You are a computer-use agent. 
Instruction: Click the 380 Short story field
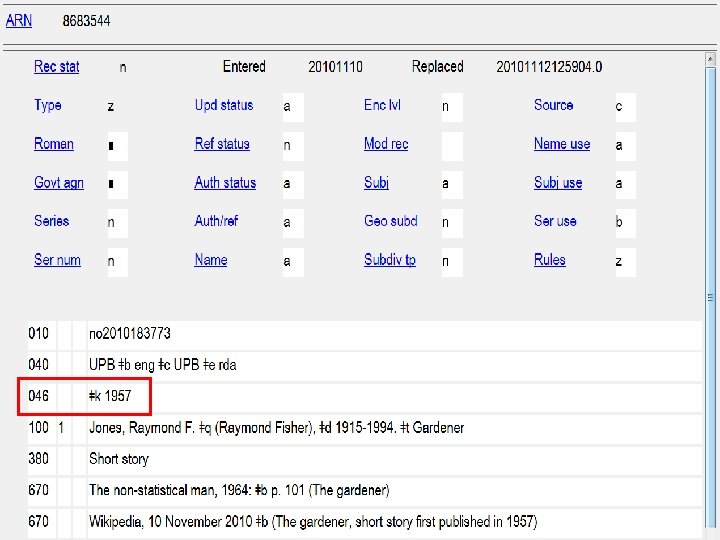119,459
